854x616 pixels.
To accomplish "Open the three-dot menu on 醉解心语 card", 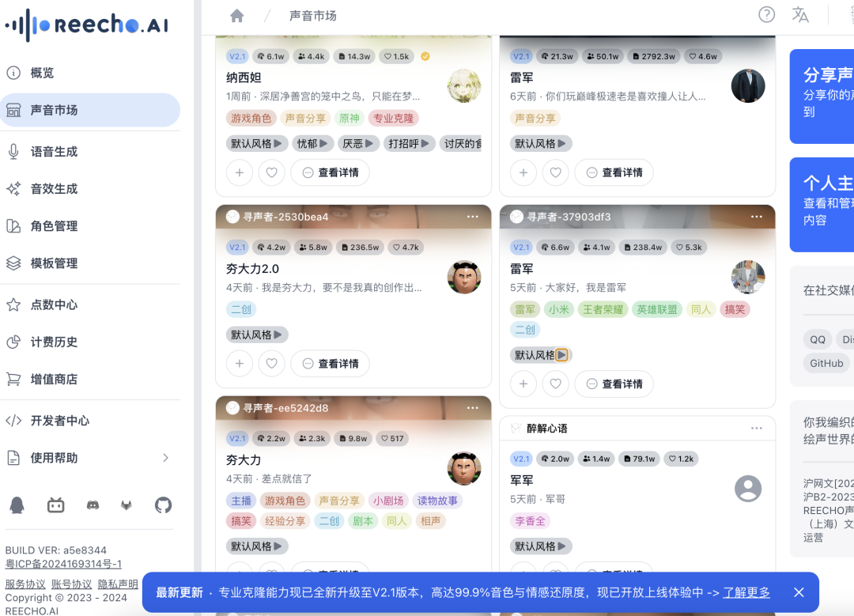I will [x=756, y=429].
